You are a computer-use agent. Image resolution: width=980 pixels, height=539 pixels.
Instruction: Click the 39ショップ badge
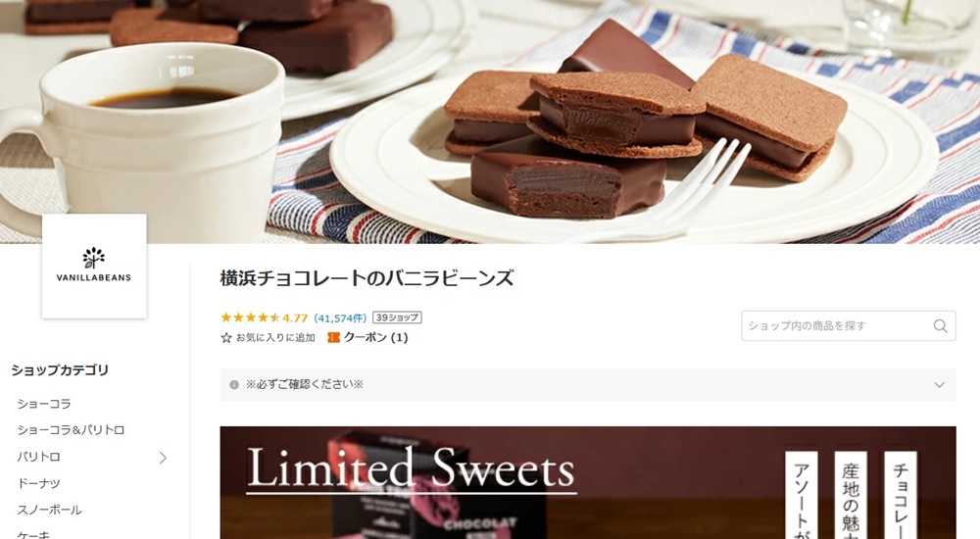pyautogui.click(x=398, y=318)
